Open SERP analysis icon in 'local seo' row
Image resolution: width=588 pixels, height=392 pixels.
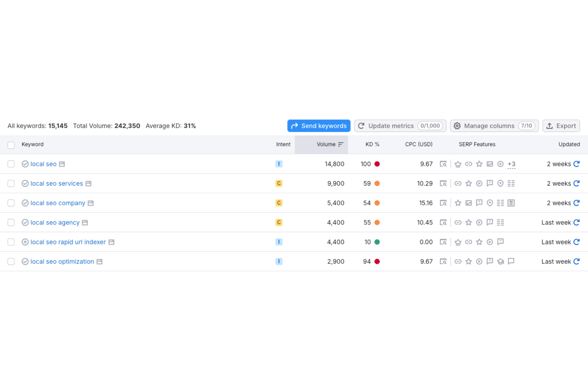coord(443,164)
